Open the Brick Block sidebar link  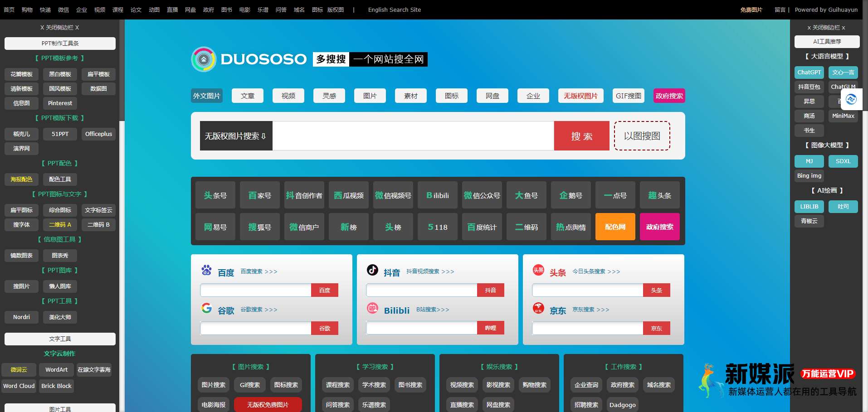point(56,386)
